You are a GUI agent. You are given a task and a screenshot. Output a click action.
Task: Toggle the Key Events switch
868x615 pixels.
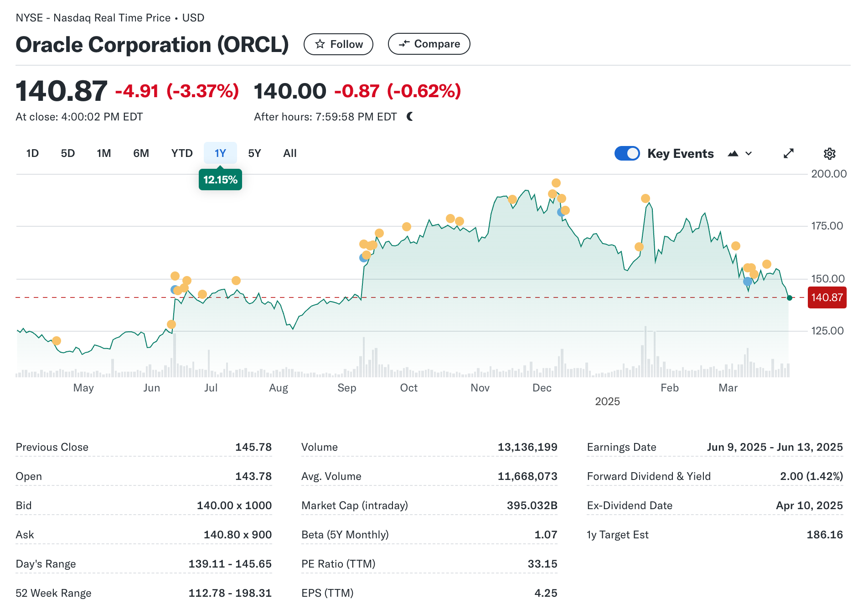coord(627,153)
